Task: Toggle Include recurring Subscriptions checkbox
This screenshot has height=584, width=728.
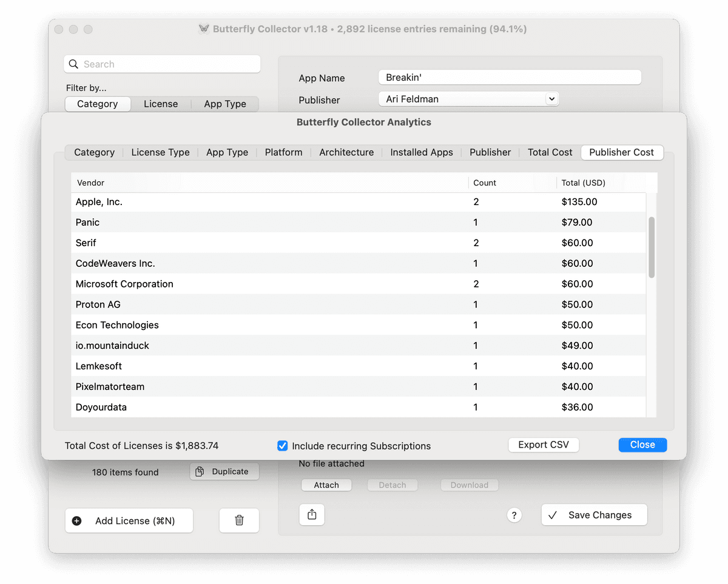Action: click(x=282, y=446)
